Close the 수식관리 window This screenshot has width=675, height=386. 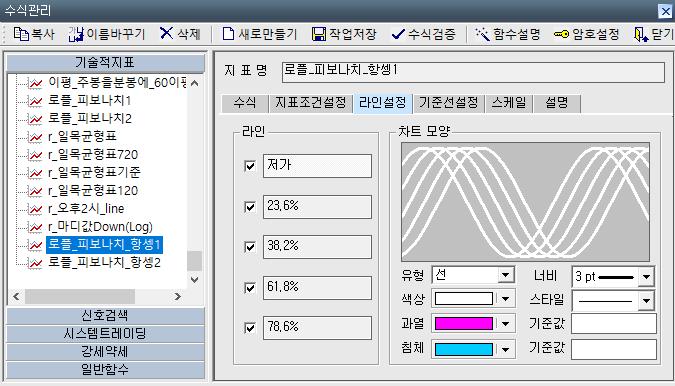[x=666, y=11]
